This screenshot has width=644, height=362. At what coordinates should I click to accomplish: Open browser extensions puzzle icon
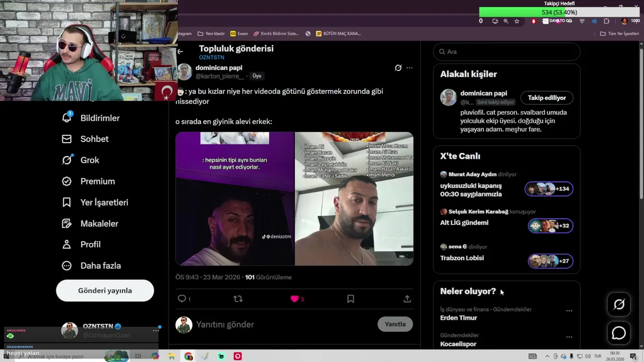(x=606, y=21)
